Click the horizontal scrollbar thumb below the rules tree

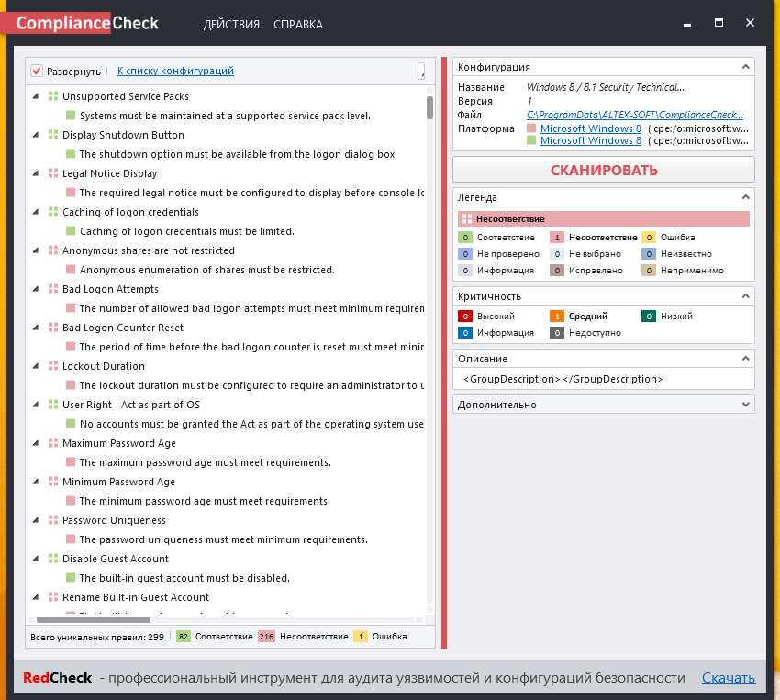tap(94, 619)
